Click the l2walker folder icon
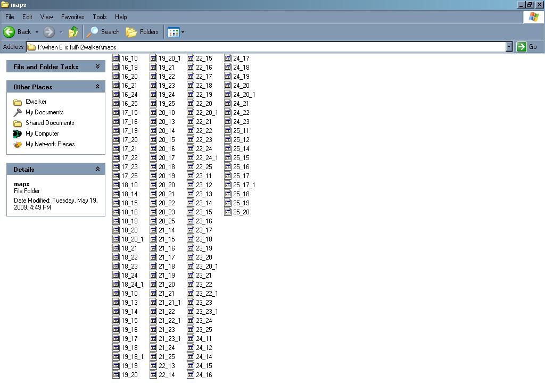The image size is (545, 392). click(18, 102)
